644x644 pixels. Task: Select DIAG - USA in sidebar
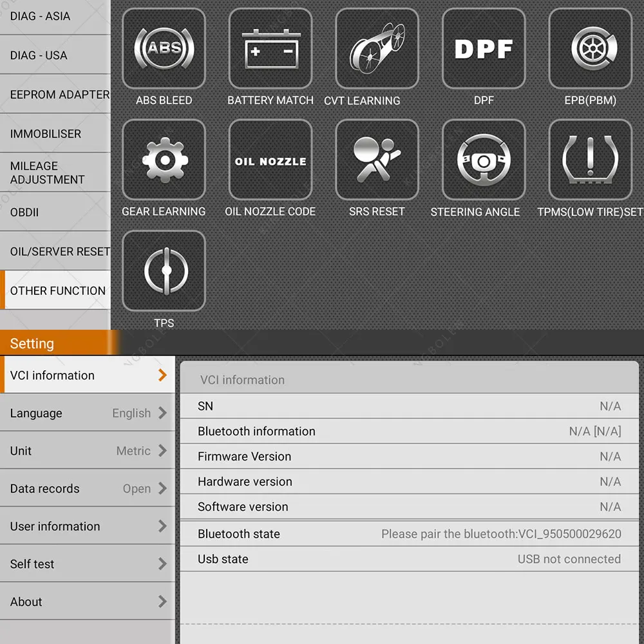point(55,55)
